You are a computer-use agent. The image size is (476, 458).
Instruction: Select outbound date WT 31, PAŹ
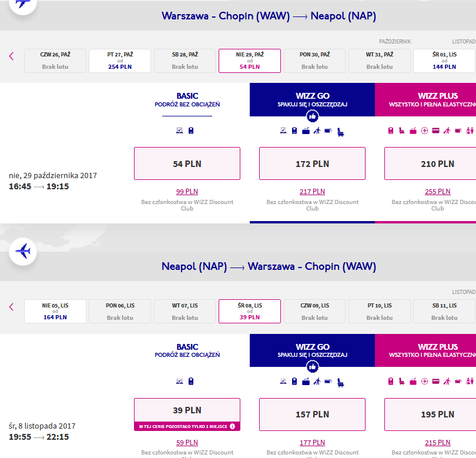380,61
